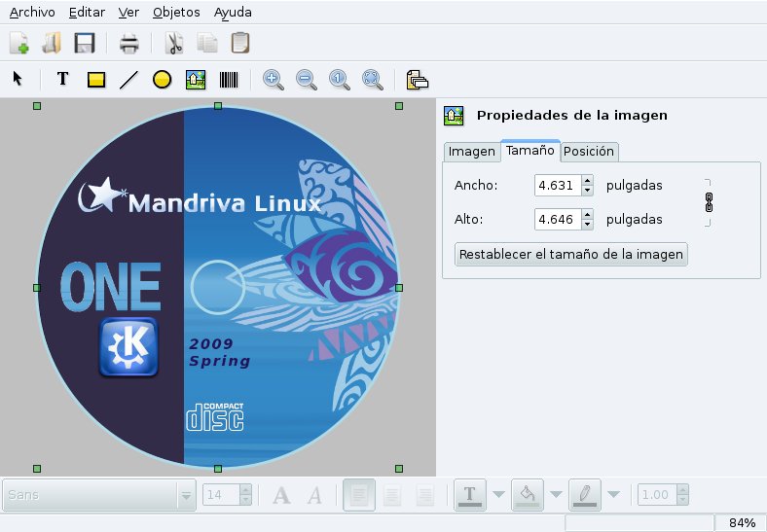
Task: Toggle italic font style
Action: point(314,495)
